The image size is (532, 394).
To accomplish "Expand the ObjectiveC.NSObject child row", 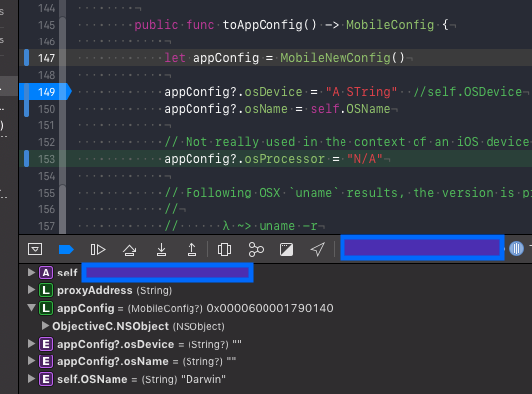I will click(x=45, y=326).
